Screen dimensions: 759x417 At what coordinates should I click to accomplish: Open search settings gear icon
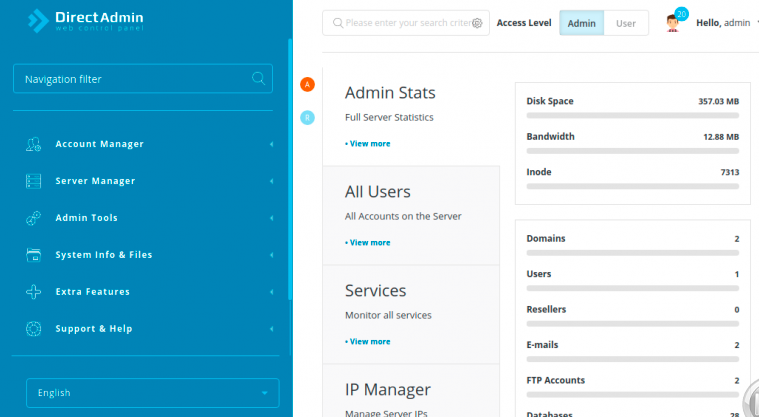pos(477,23)
